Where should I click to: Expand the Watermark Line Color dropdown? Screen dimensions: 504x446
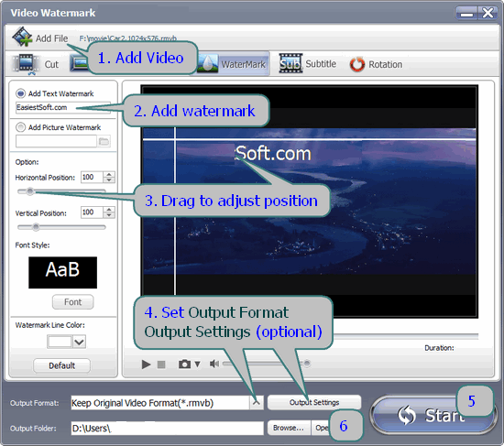coord(79,342)
